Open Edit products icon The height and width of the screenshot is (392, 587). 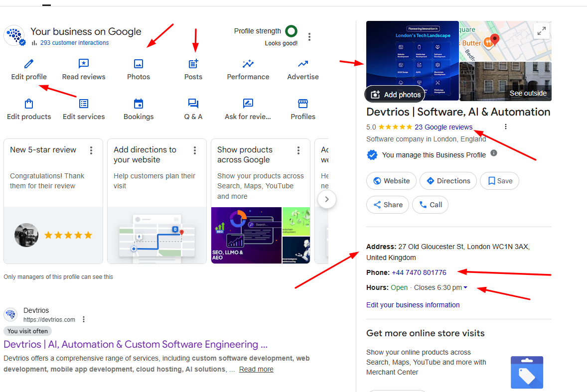tap(28, 104)
